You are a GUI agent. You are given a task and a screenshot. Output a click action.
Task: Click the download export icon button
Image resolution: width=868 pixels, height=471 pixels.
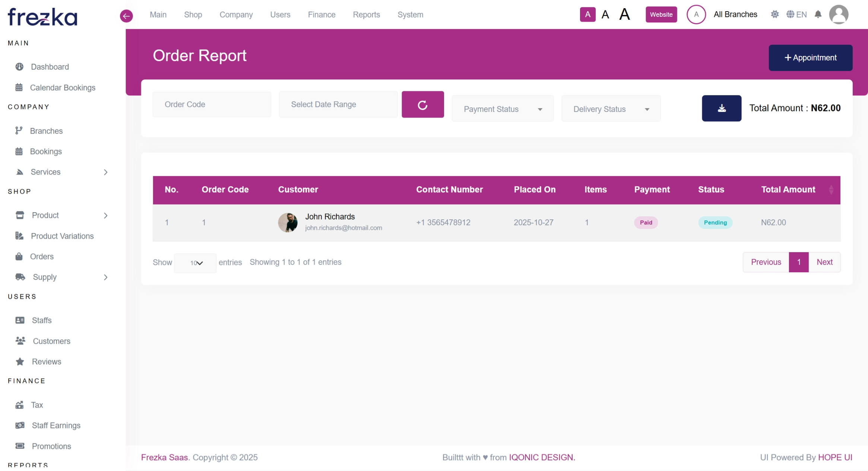pyautogui.click(x=721, y=108)
